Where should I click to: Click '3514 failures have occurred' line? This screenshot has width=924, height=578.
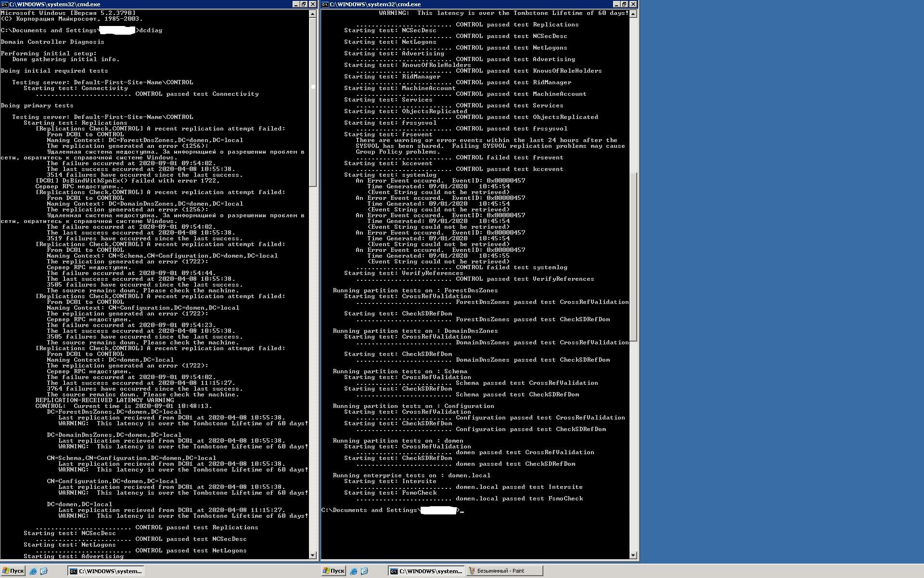[145, 175]
